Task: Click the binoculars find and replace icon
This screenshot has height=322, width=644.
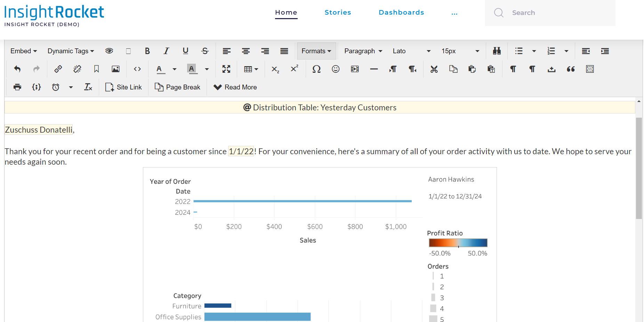Action: tap(497, 51)
